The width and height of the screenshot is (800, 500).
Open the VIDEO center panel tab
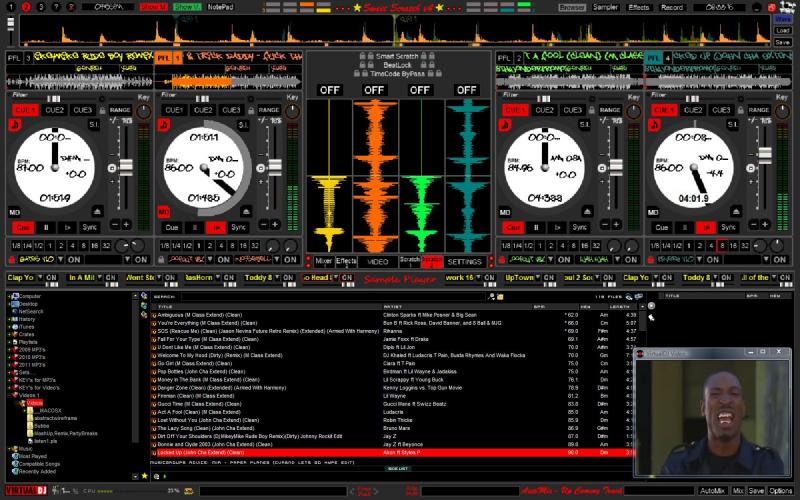point(378,261)
